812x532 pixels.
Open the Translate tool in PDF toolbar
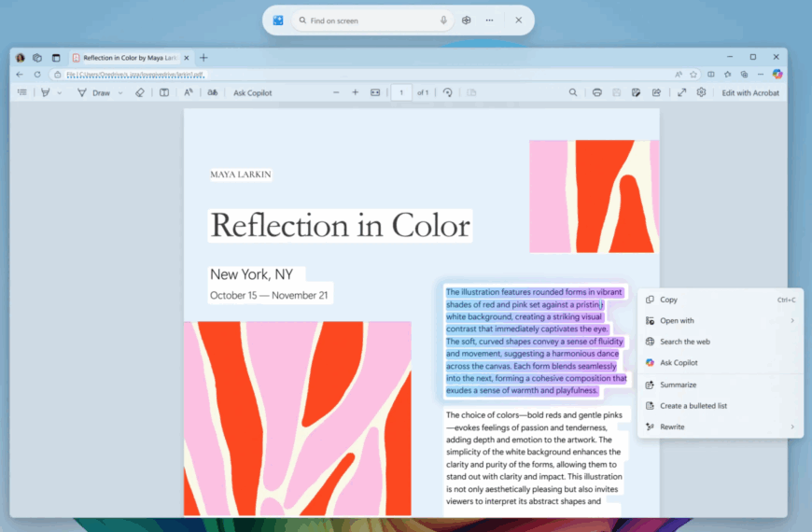point(212,92)
